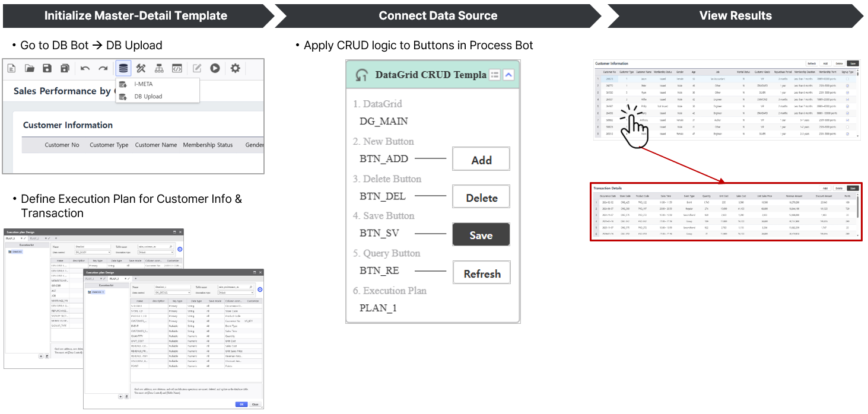
Task: Click the New document toolbar icon
Action: (11, 68)
